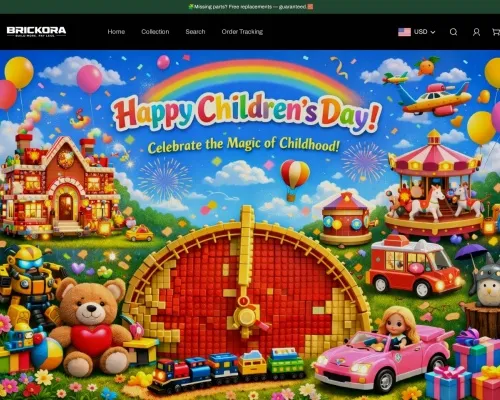Viewport: 500px width, 400px height.
Task: Open Order Tracking page
Action: (242, 32)
